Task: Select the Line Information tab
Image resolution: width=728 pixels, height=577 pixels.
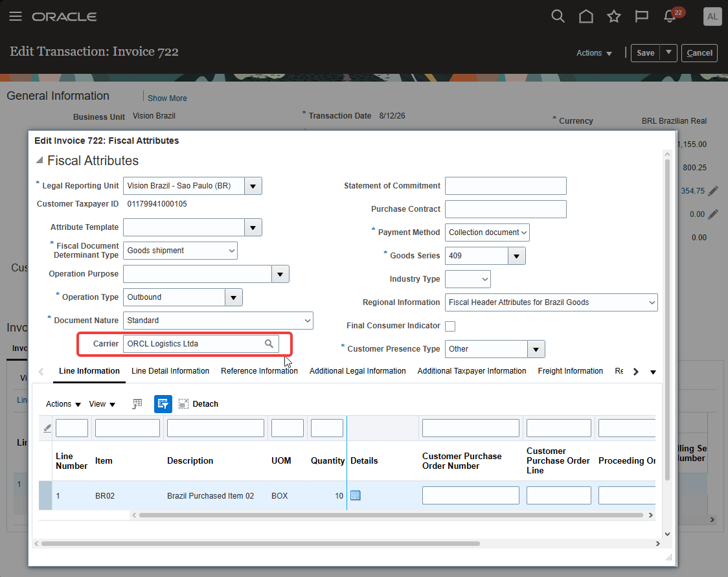Action: [89, 371]
